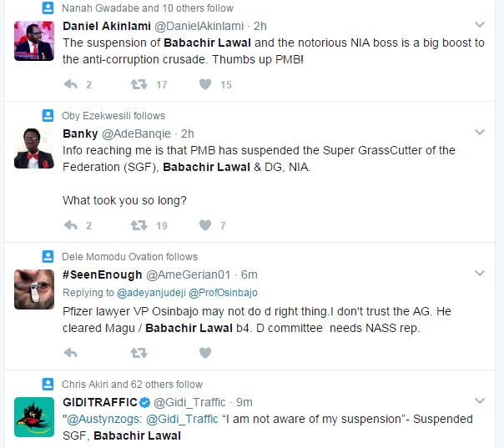Expand the dropdown arrow on Banky's tweet

click(480, 132)
